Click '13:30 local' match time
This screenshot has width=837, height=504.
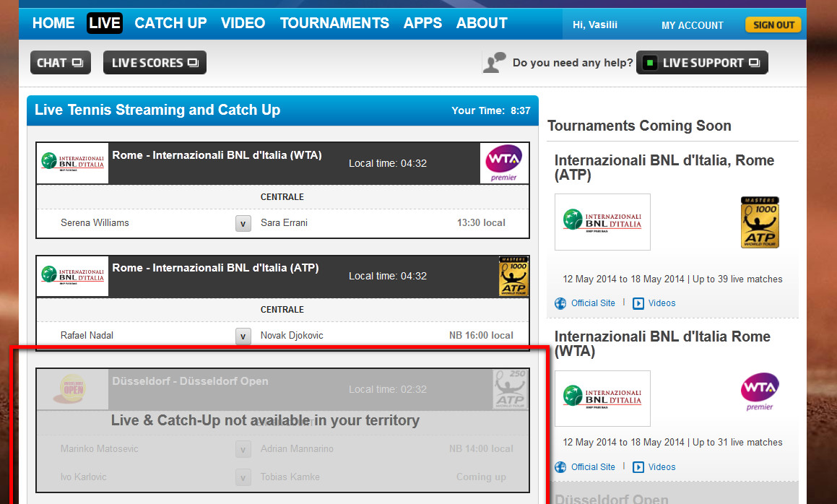point(481,222)
